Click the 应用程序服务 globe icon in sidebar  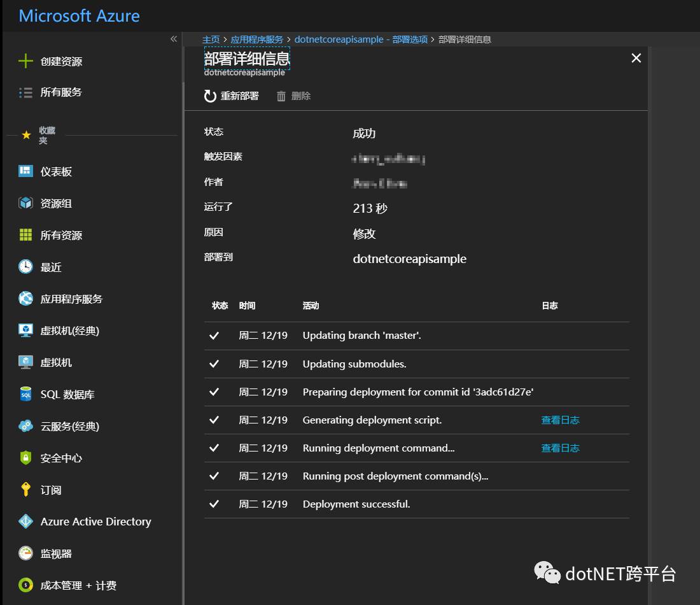point(26,299)
